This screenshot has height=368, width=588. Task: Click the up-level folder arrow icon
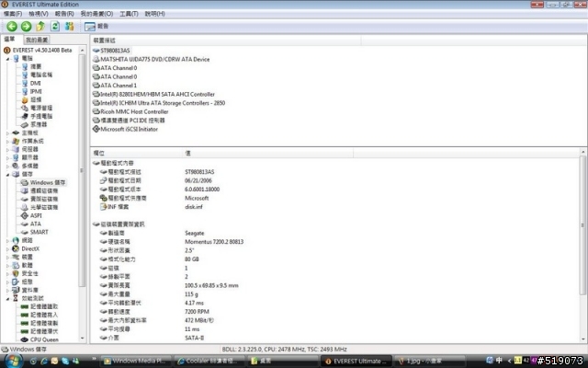click(x=40, y=27)
